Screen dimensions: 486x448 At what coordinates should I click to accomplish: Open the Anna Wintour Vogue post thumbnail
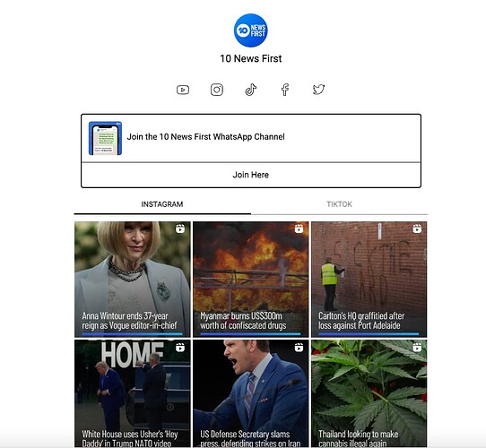point(133,280)
